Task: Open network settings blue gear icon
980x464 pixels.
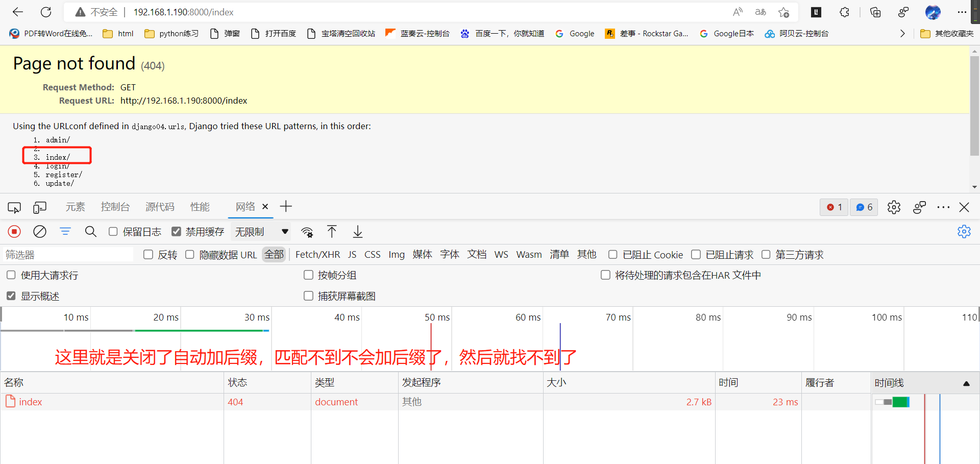Action: [x=964, y=232]
